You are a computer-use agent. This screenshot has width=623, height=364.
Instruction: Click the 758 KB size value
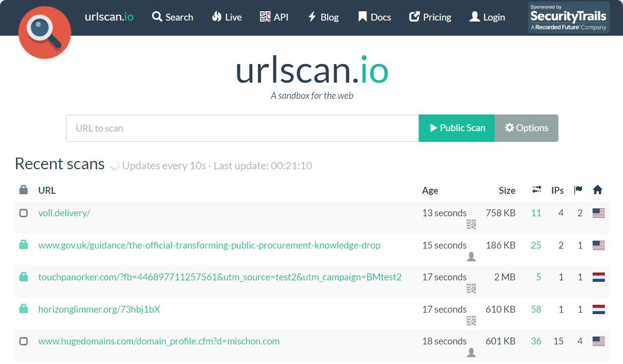501,213
